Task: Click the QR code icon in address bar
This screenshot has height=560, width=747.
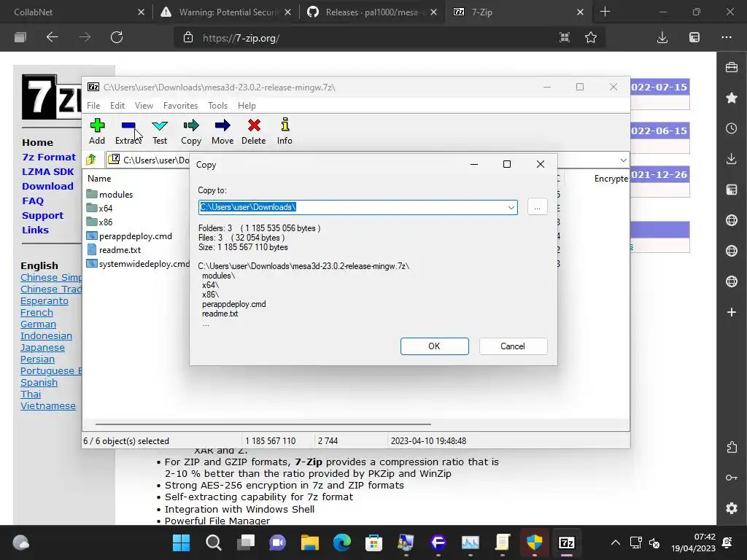Action: pos(565,38)
